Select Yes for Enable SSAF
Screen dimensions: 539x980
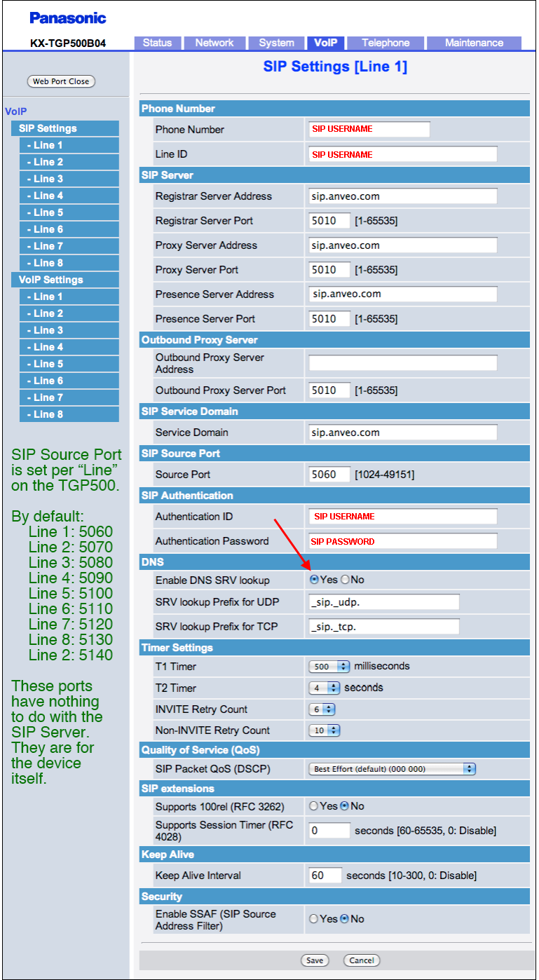pyautogui.click(x=314, y=919)
